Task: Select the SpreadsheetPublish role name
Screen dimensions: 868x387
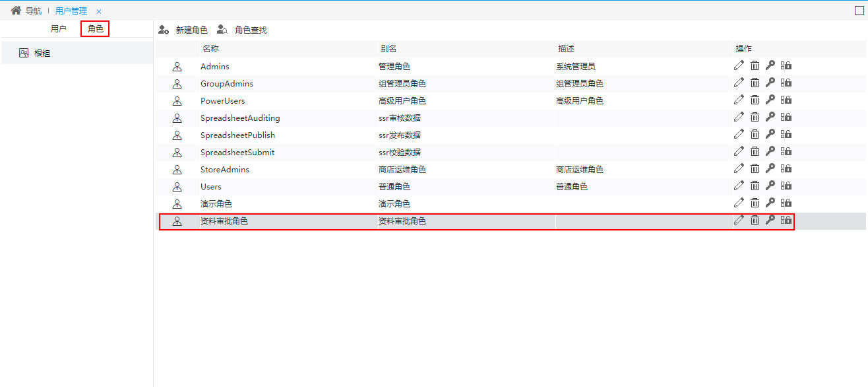Action: [238, 135]
